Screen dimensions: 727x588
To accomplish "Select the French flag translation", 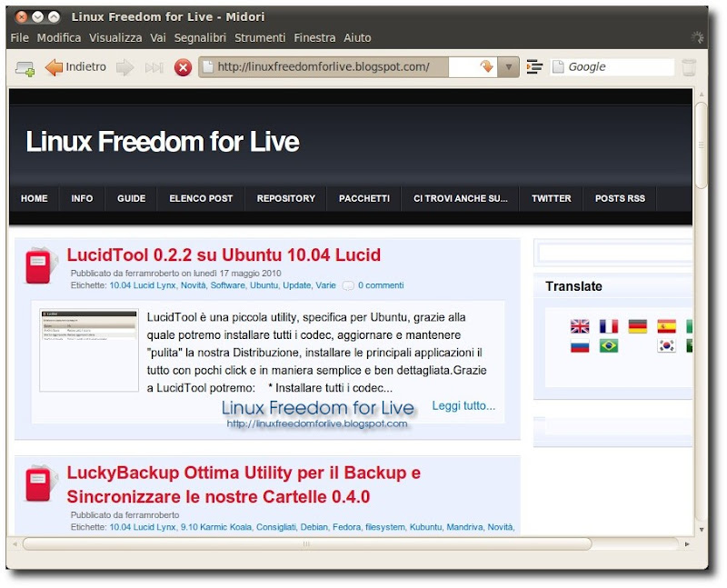I will tap(608, 326).
